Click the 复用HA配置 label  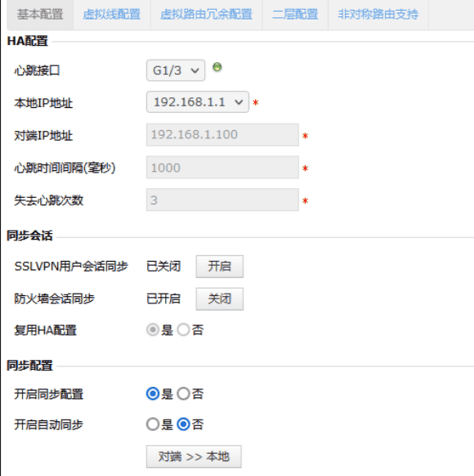[x=45, y=330]
